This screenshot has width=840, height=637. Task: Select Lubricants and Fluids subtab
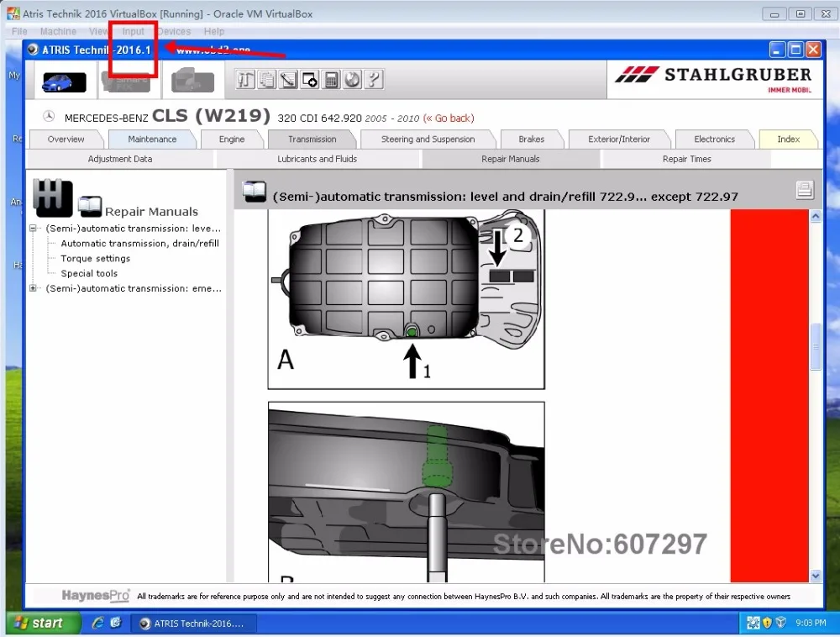click(x=318, y=159)
